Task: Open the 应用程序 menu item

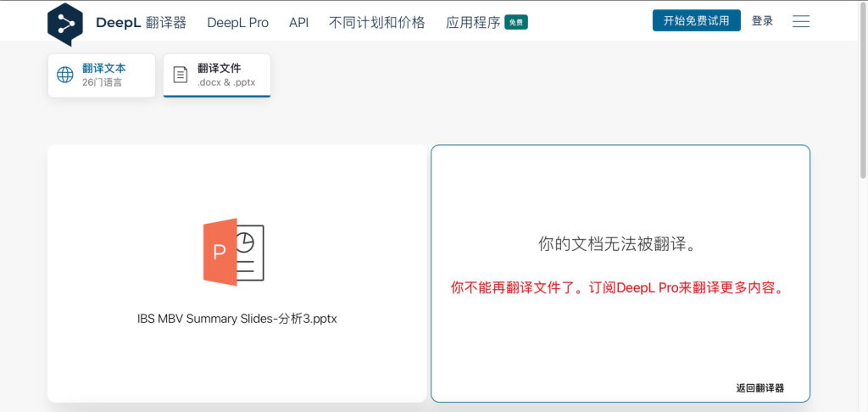Action: pos(473,23)
